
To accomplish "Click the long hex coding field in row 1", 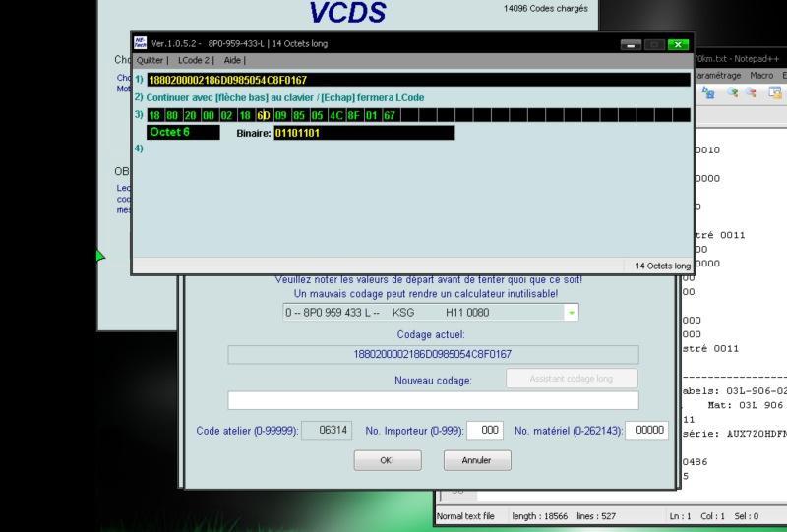I will [x=419, y=80].
